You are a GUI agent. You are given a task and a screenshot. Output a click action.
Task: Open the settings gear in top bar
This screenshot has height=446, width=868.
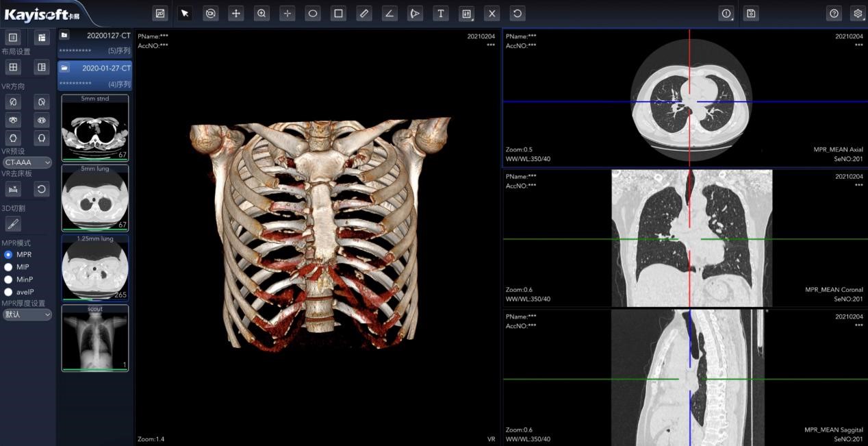point(858,13)
